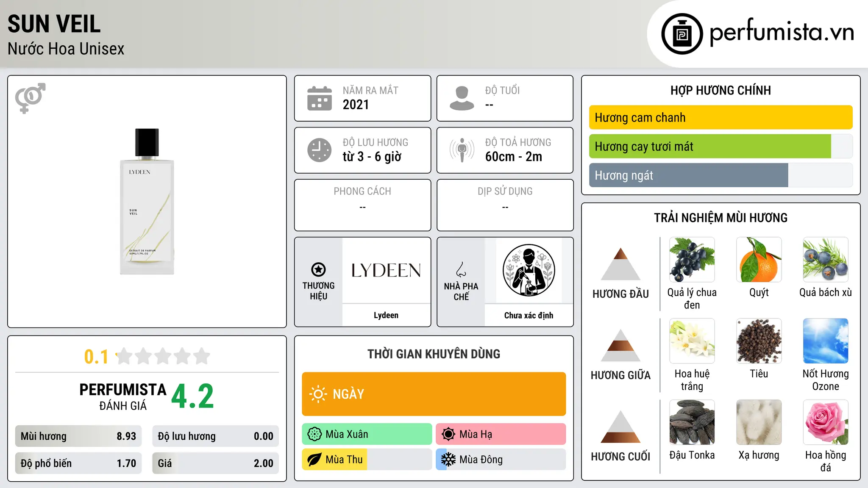Open the Đậu Tonka note image
This screenshot has height=488, width=868.
[x=692, y=422]
